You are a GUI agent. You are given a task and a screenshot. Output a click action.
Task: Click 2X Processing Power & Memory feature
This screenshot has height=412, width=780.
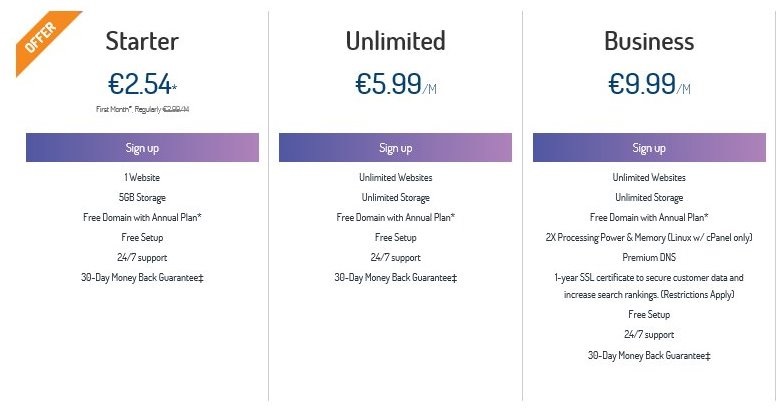[x=649, y=237]
